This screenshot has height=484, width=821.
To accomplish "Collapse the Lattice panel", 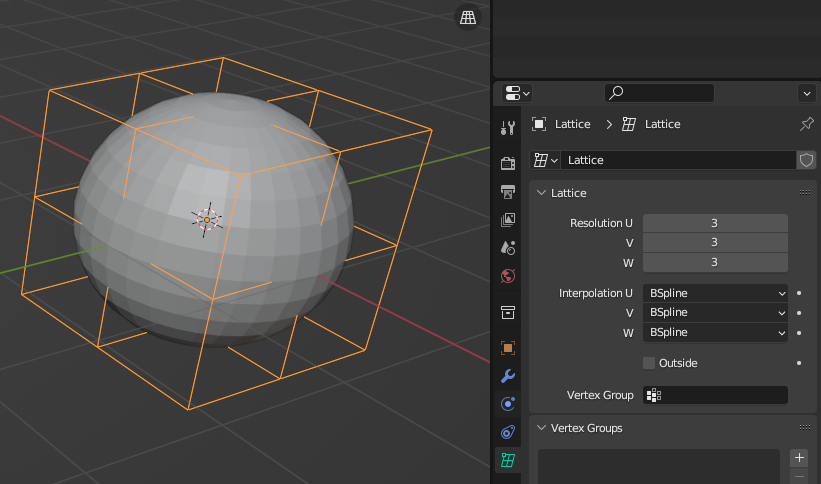I will point(541,193).
